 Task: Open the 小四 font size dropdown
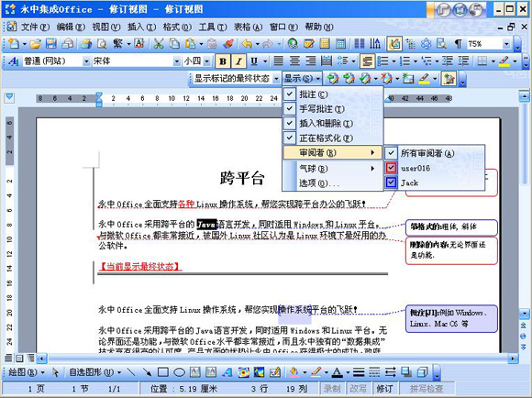(x=207, y=61)
